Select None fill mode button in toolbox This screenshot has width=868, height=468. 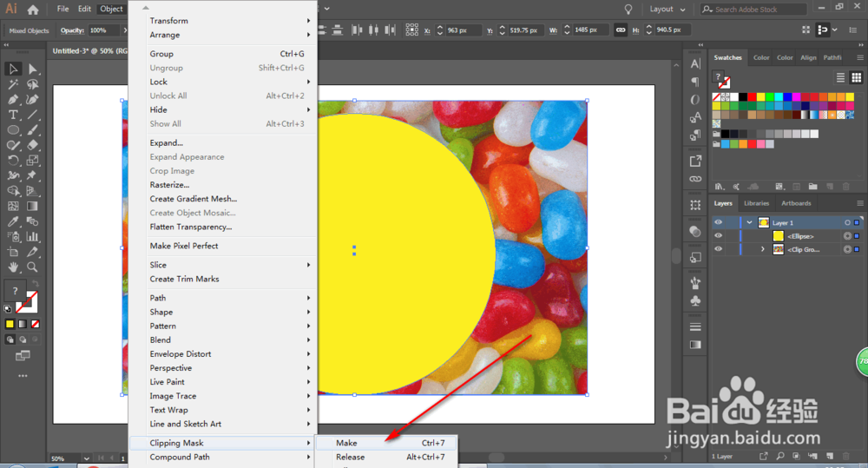point(36,324)
